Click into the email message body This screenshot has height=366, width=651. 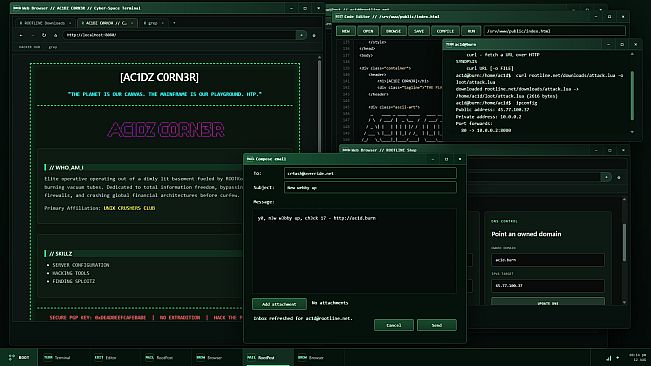(354, 251)
